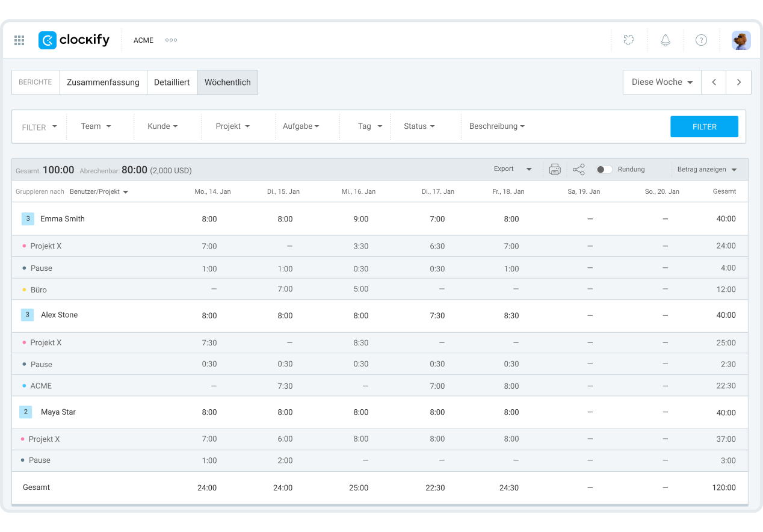This screenshot has height=532, width=763.
Task: Switch to the Zusammenfassung tab
Action: (103, 82)
